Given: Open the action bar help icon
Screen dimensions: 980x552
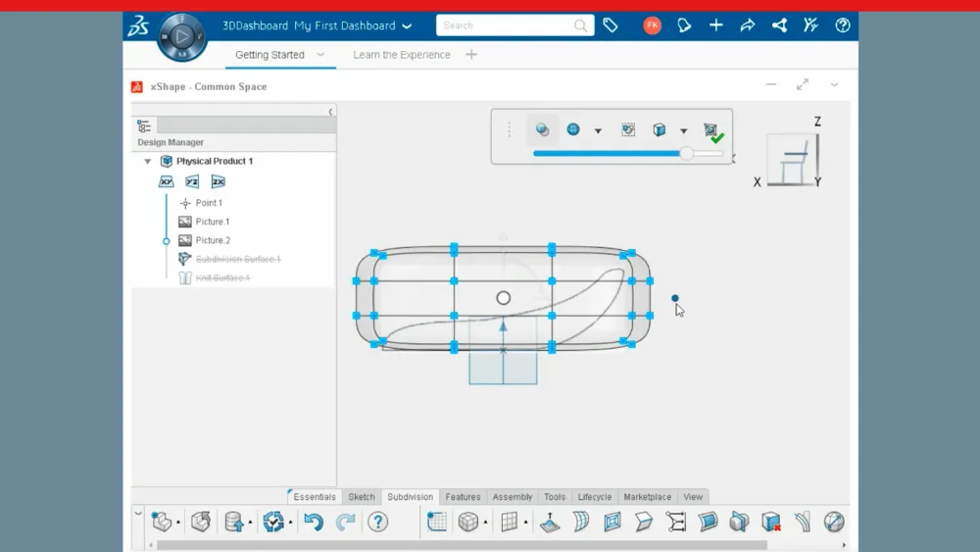Looking at the screenshot, I should click(377, 522).
